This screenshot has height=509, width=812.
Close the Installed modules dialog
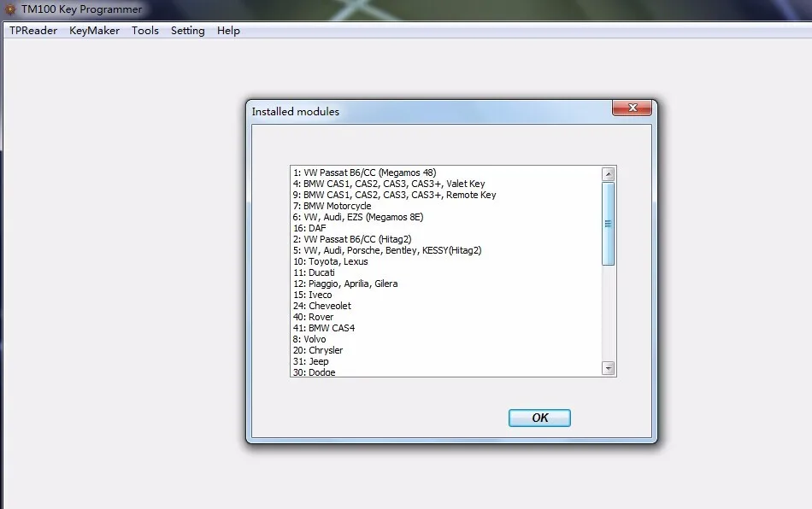[632, 108]
